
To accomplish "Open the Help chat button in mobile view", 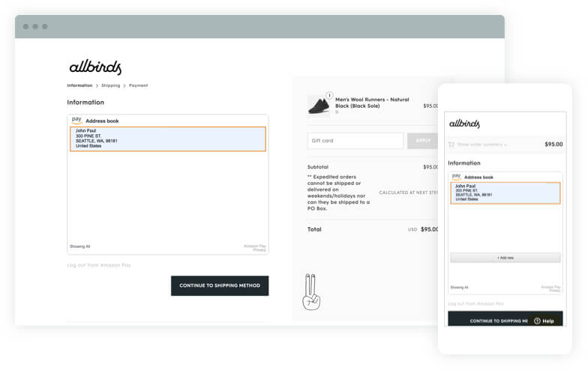I will tap(544, 321).
